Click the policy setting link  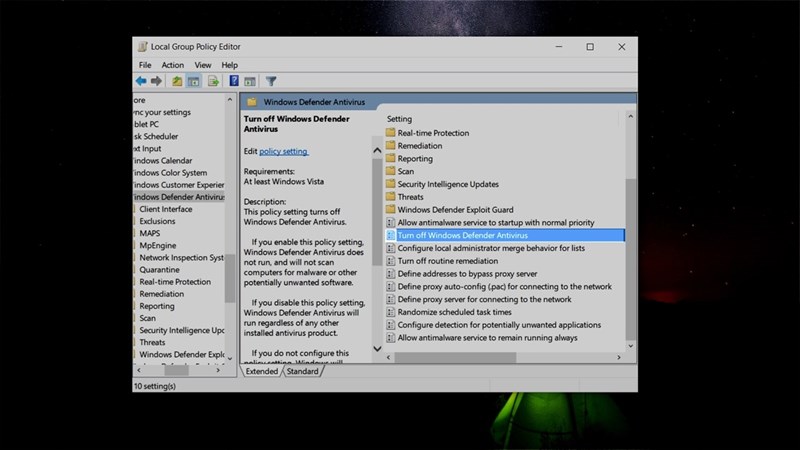coord(284,152)
